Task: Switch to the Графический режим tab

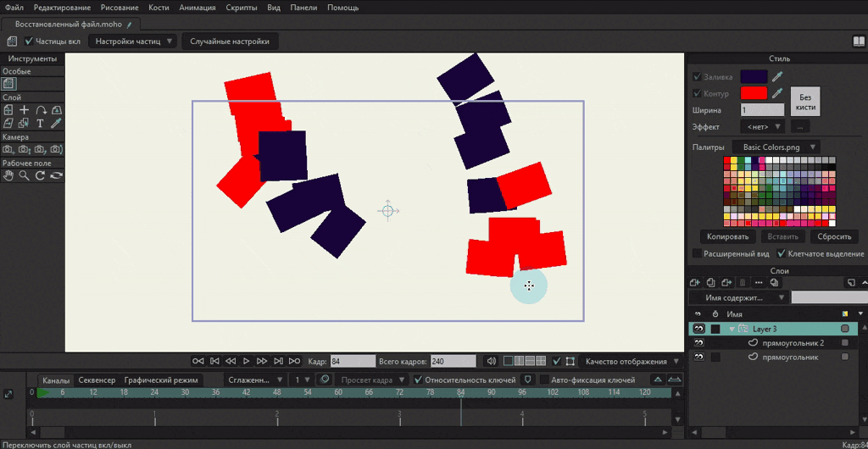Action: pos(160,380)
